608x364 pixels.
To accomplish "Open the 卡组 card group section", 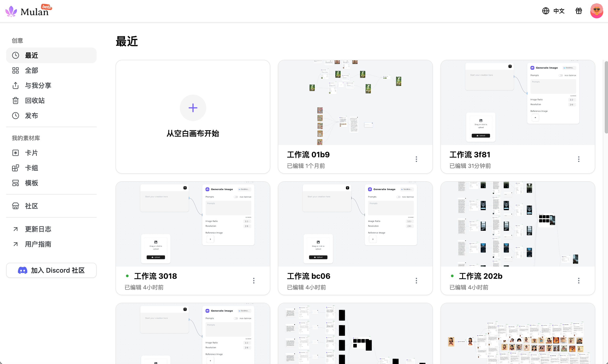I will pyautogui.click(x=51, y=168).
